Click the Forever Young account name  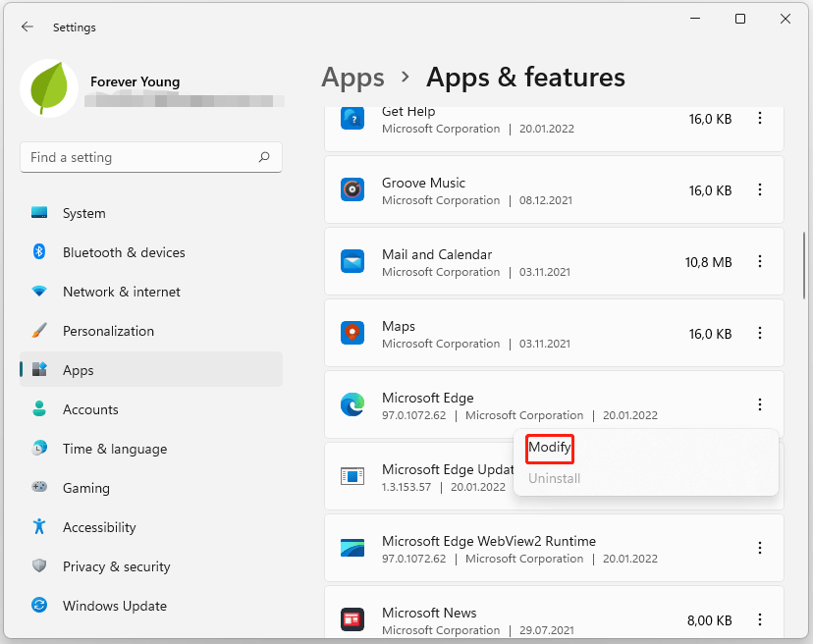tap(135, 81)
